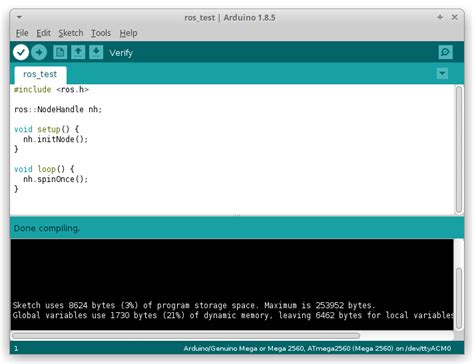Open the Help menu
474x364 pixels.
coord(128,33)
